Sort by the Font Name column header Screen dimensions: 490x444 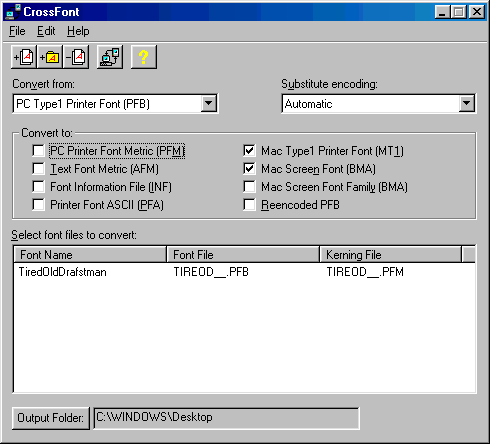pos(90,255)
